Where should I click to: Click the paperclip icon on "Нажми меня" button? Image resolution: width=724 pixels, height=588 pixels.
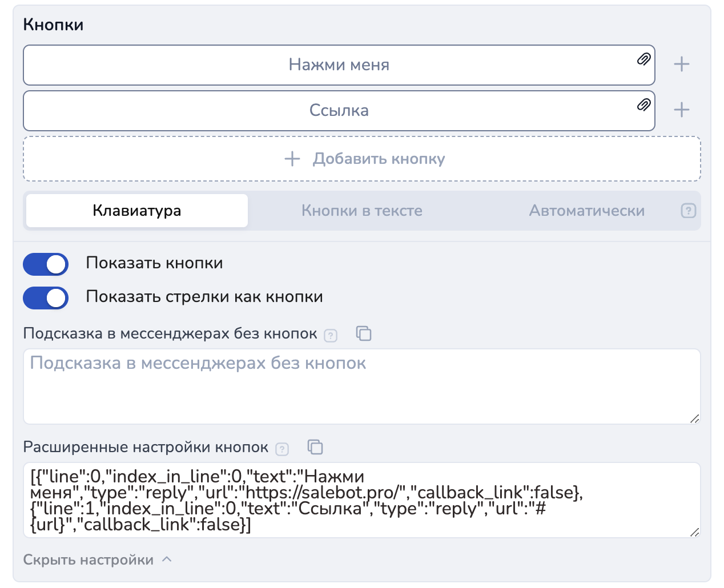click(x=643, y=59)
